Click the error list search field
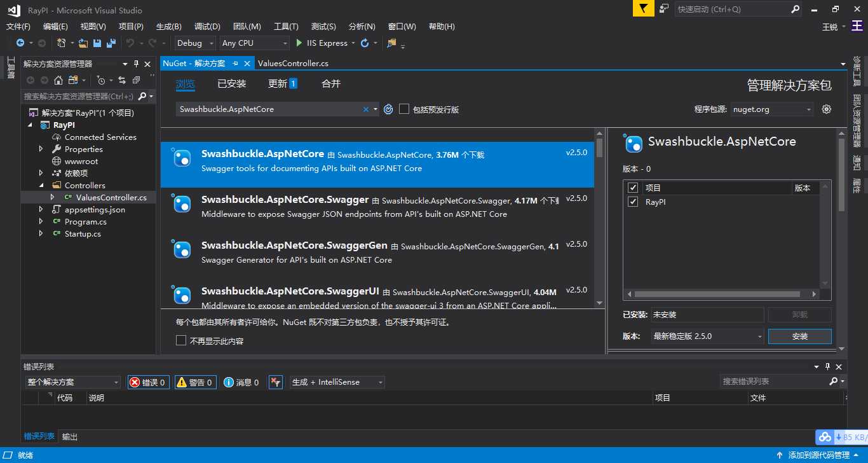 [774, 382]
